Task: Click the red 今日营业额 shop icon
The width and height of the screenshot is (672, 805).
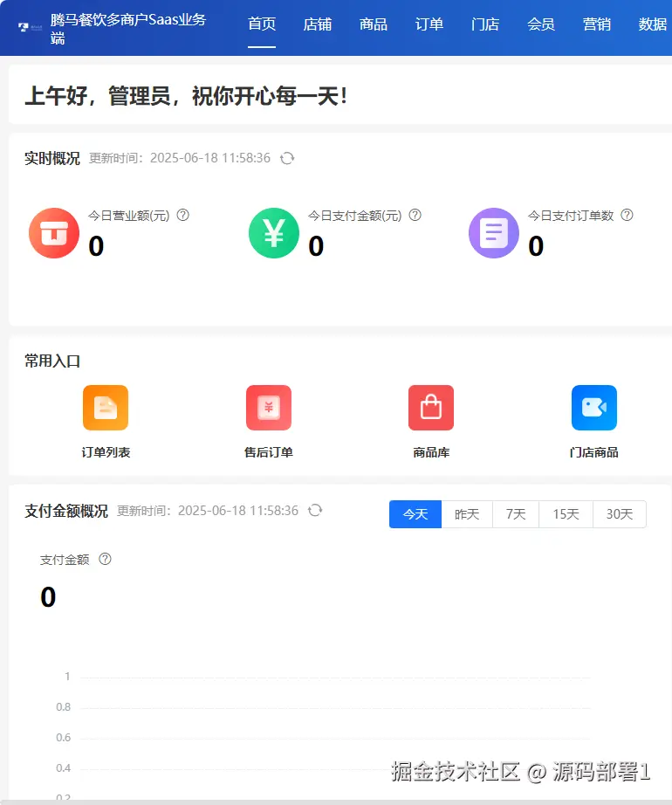Action: tap(54, 233)
